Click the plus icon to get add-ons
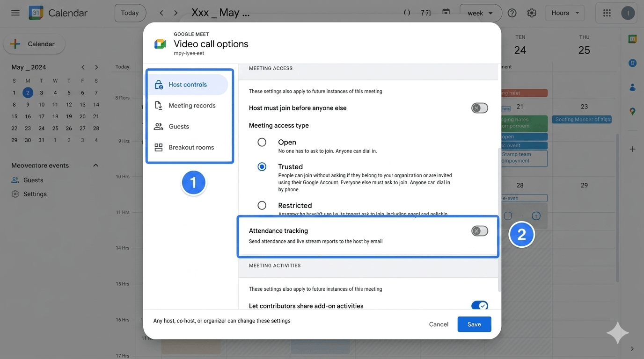Viewport: 644px width, 359px height. (632, 149)
